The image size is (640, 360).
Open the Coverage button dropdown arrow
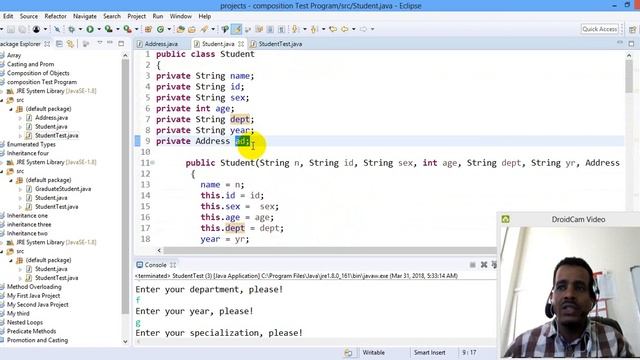point(118,29)
